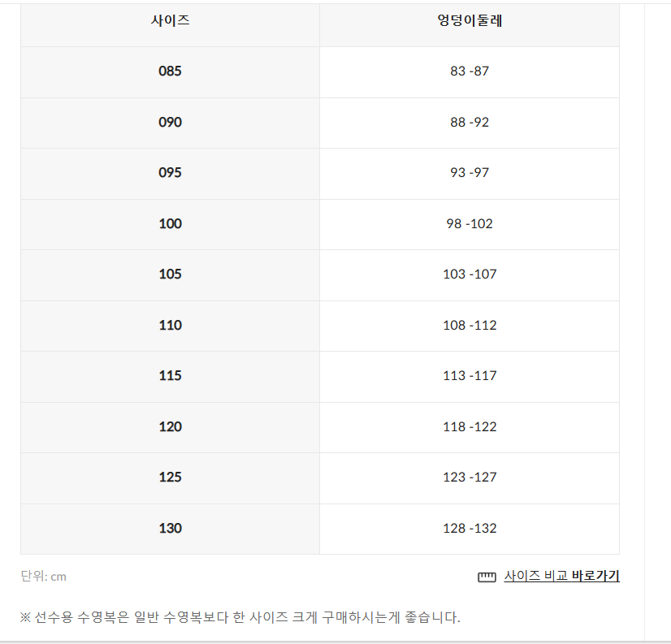Click the ruler icon beside size comparison link

pos(487,577)
